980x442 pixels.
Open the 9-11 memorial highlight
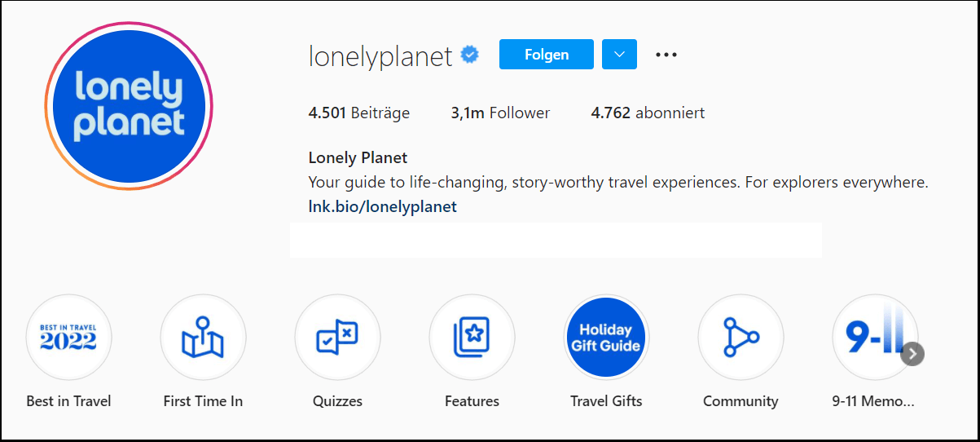point(873,337)
